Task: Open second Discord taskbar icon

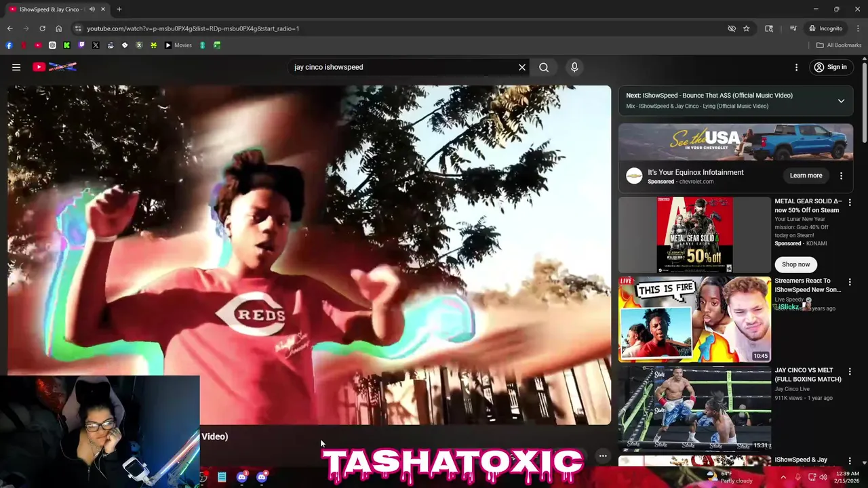Action: coord(262,477)
